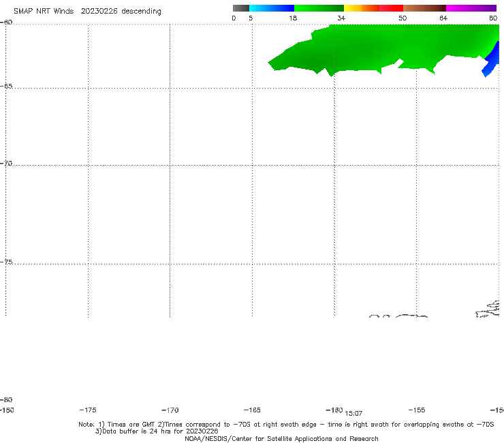This screenshot has height=443, width=504.
Task: Click the yellow-orange segment of the color bar
Action: [361, 8]
